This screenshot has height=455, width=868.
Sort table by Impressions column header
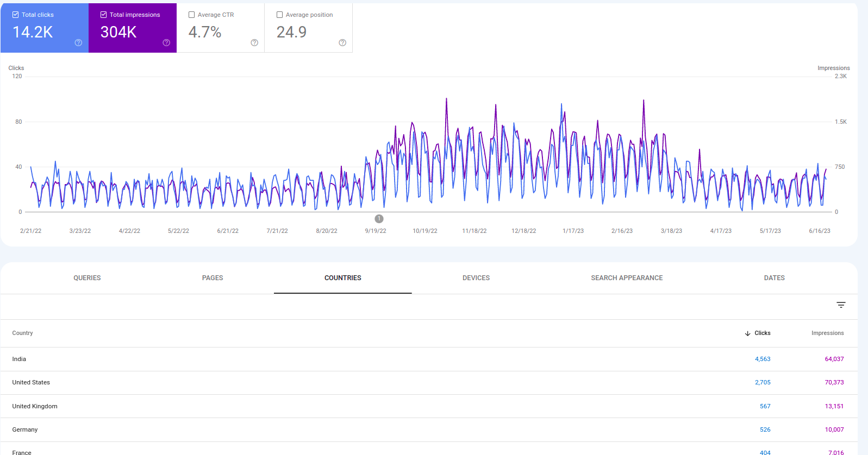(827, 333)
